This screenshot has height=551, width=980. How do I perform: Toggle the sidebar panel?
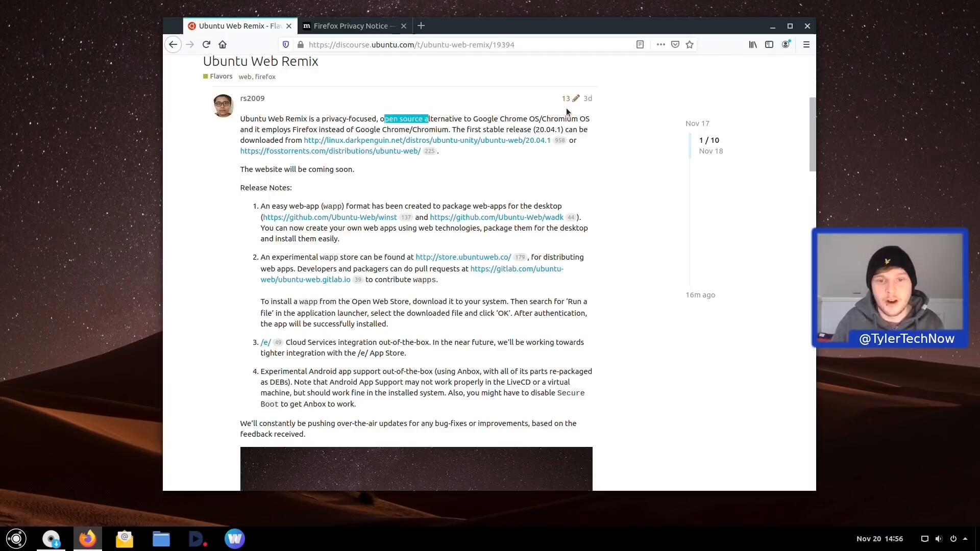pos(769,44)
